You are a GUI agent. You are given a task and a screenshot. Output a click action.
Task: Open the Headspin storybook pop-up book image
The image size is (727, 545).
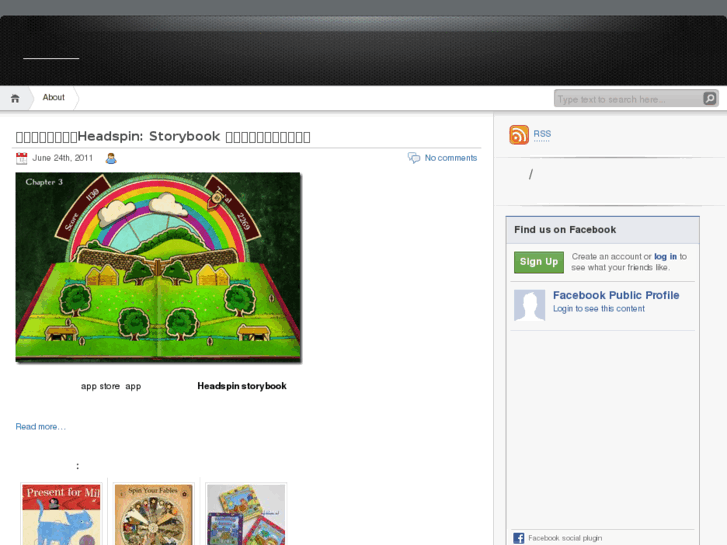[x=158, y=267]
